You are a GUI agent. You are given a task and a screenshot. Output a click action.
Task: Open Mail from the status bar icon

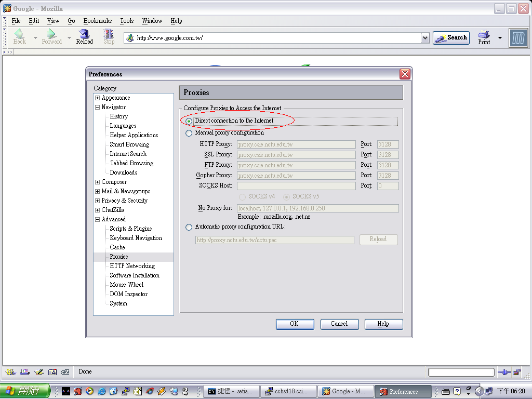coord(24,372)
